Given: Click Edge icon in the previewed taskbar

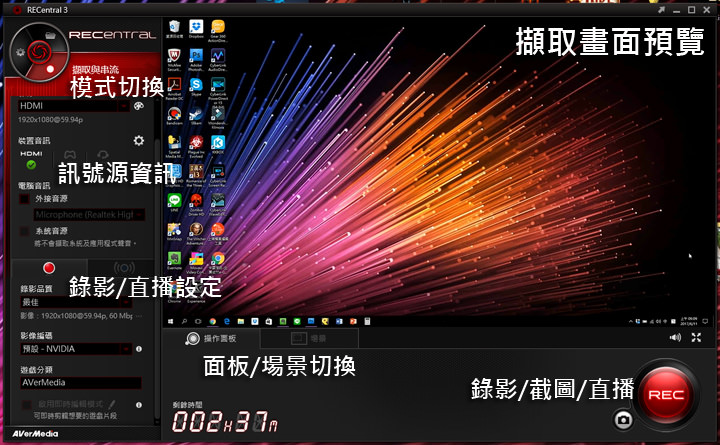Looking at the screenshot, I should tap(226, 321).
